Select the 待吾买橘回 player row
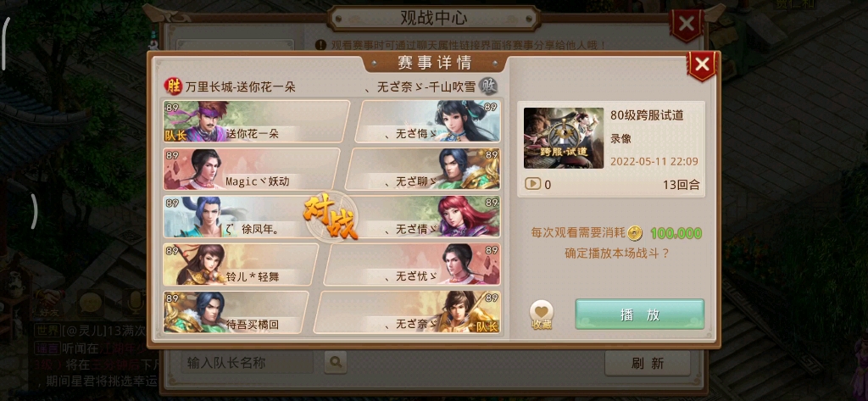 tap(236, 312)
